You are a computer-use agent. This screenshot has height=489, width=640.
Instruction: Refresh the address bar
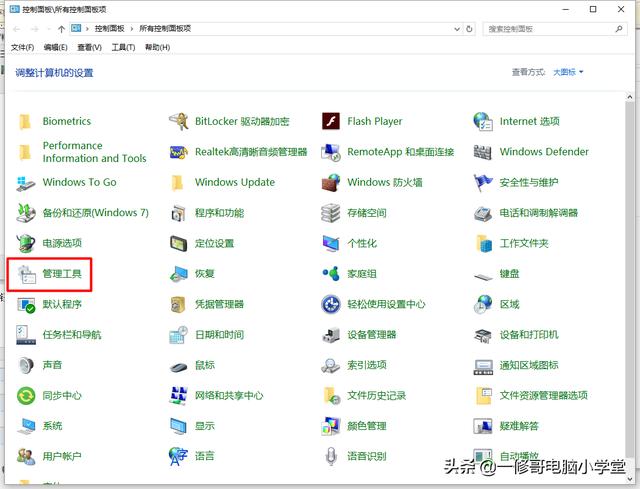pos(469,29)
